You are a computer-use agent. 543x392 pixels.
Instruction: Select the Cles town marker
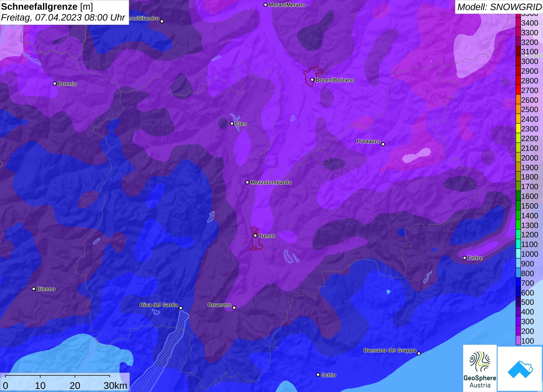pos(232,124)
